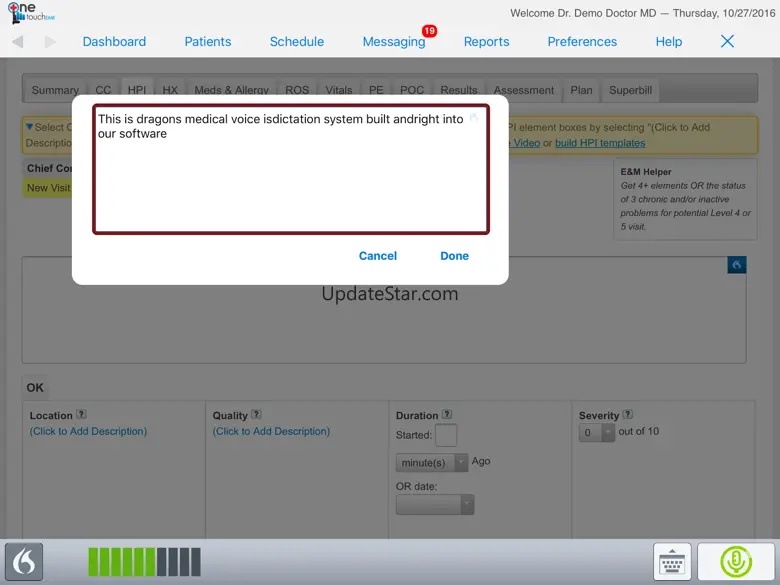Switch to the Vitals tab
This screenshot has height=585, width=780.
339,90
